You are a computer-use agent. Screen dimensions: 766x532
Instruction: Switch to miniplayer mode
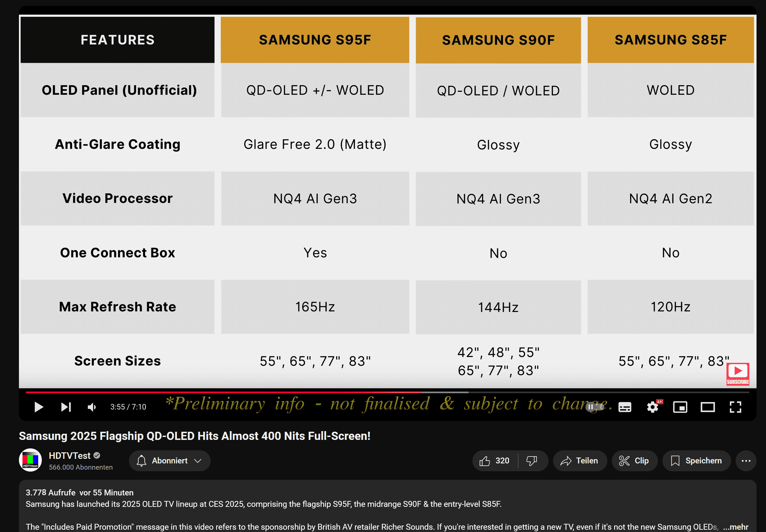[x=680, y=407]
